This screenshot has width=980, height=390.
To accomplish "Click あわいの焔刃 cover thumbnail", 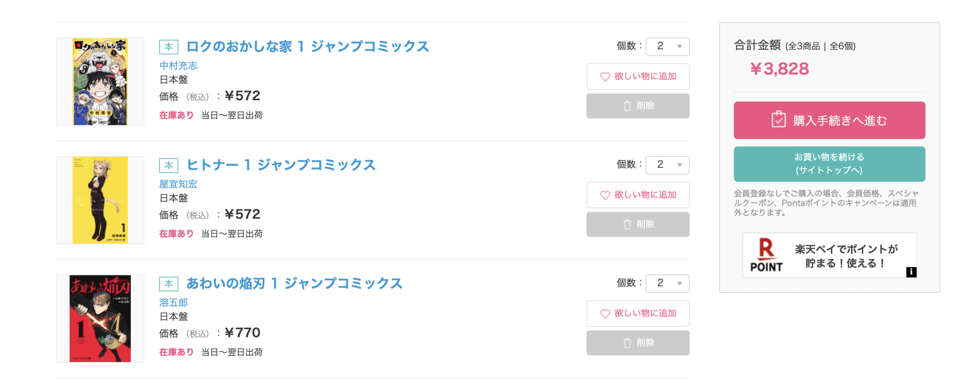I will click(100, 318).
